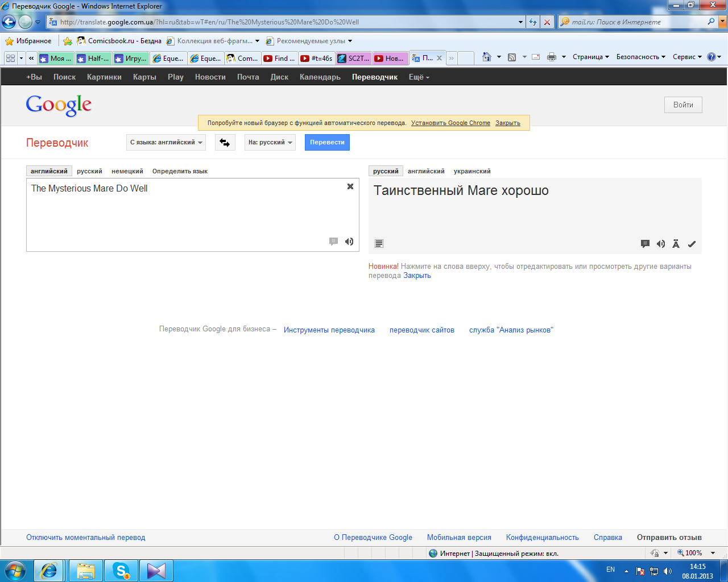Click the Войти sign-in button
This screenshot has height=582, width=728.
[683, 105]
